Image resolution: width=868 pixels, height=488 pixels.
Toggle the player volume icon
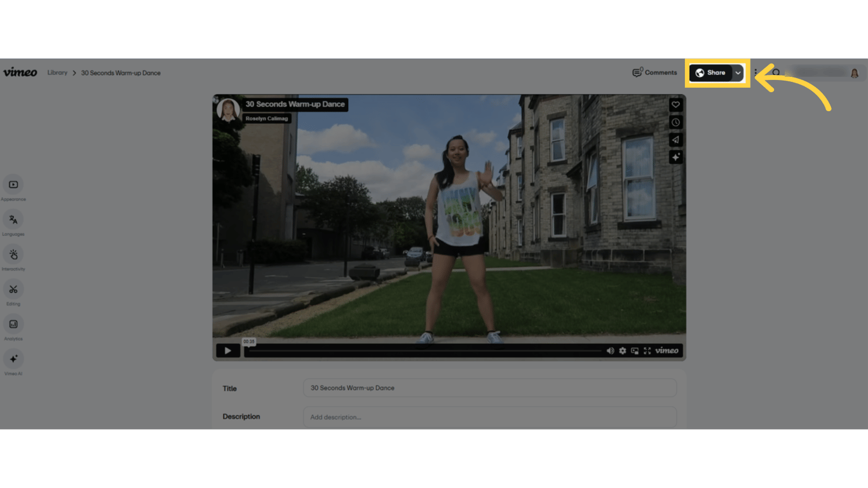click(610, 351)
